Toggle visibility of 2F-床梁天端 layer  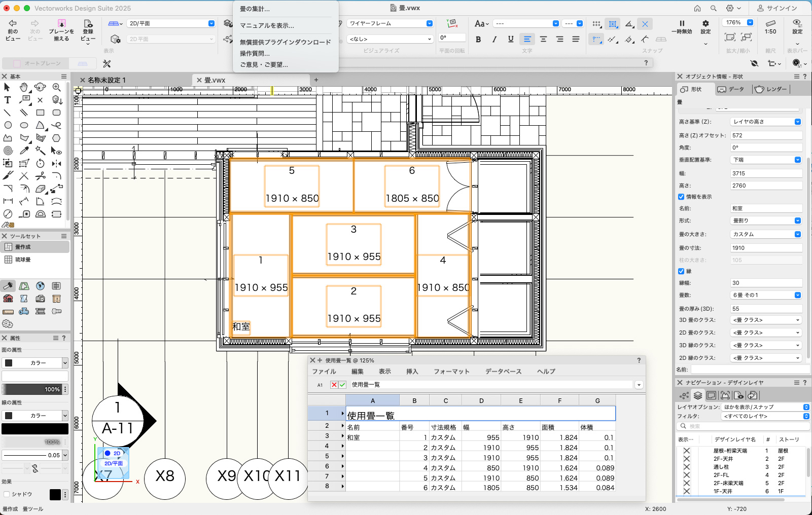click(x=686, y=483)
